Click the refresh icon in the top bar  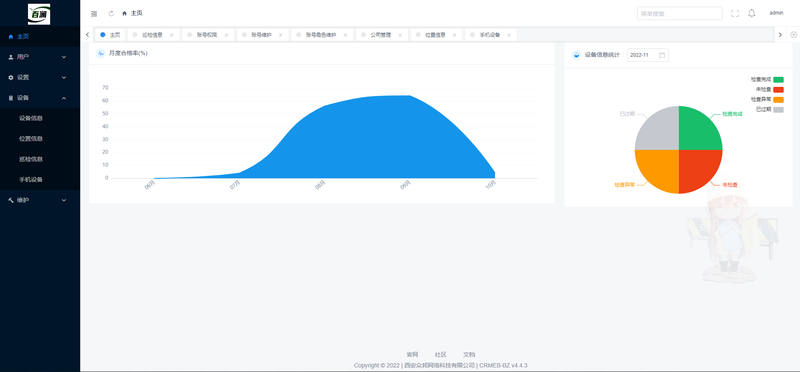111,14
